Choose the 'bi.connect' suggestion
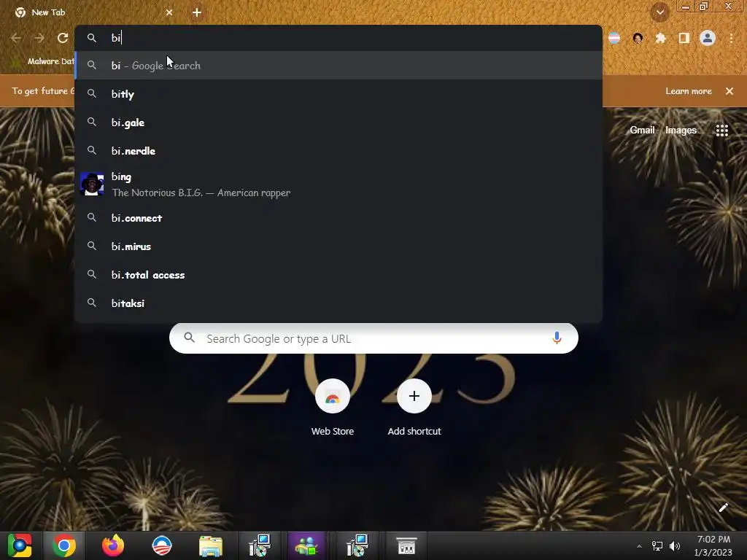 pyautogui.click(x=338, y=217)
